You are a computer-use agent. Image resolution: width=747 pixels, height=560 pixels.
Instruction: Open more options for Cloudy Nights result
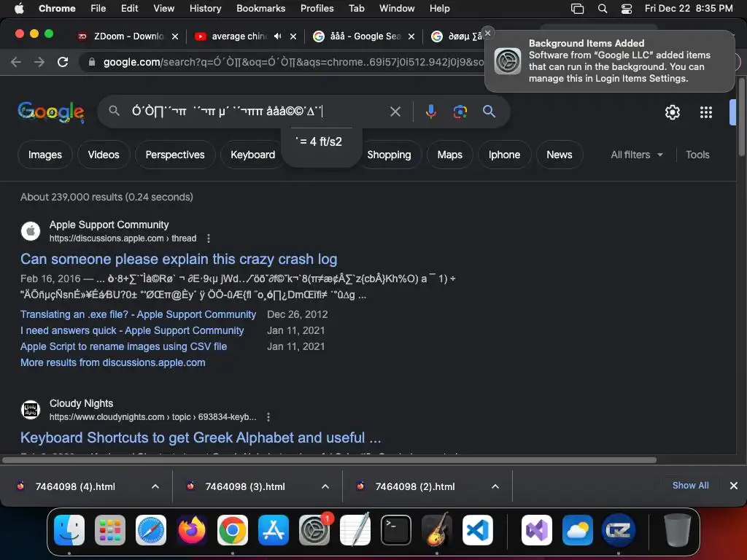(x=268, y=417)
